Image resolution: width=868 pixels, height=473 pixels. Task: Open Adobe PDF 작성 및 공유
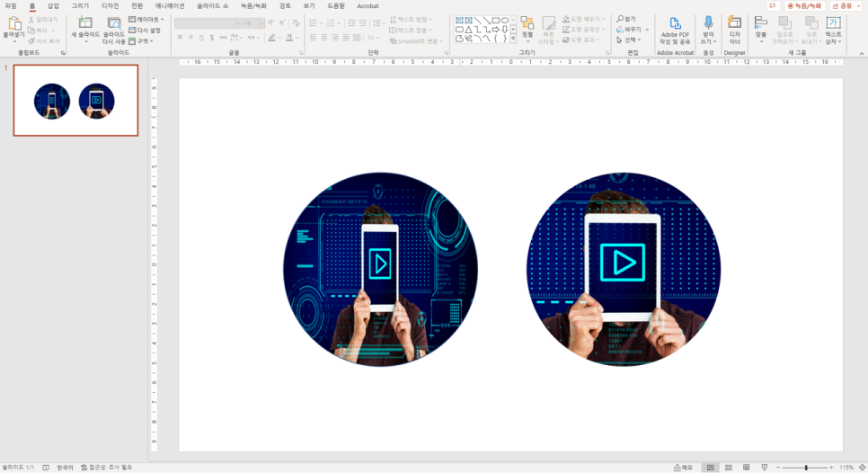(675, 31)
